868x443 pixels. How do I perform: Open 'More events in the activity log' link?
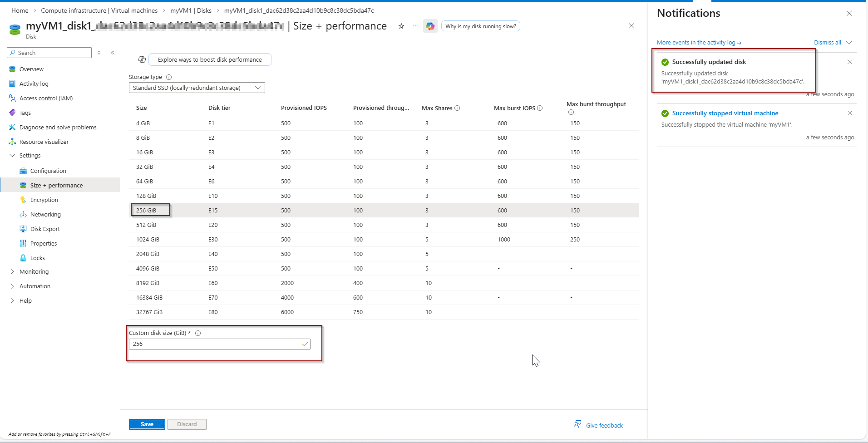pyautogui.click(x=699, y=43)
